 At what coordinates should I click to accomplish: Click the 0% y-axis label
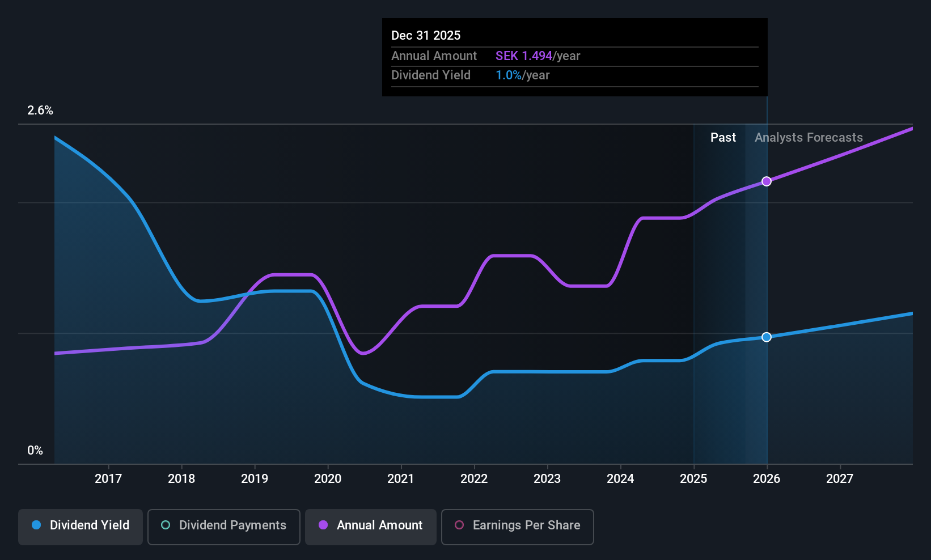coord(35,451)
